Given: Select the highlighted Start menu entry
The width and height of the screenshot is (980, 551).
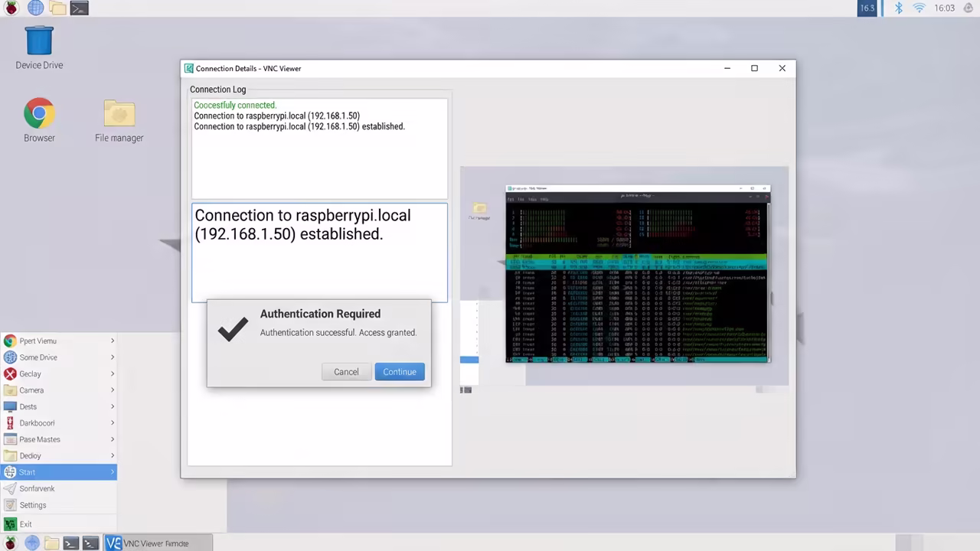Looking at the screenshot, I should pyautogui.click(x=58, y=472).
